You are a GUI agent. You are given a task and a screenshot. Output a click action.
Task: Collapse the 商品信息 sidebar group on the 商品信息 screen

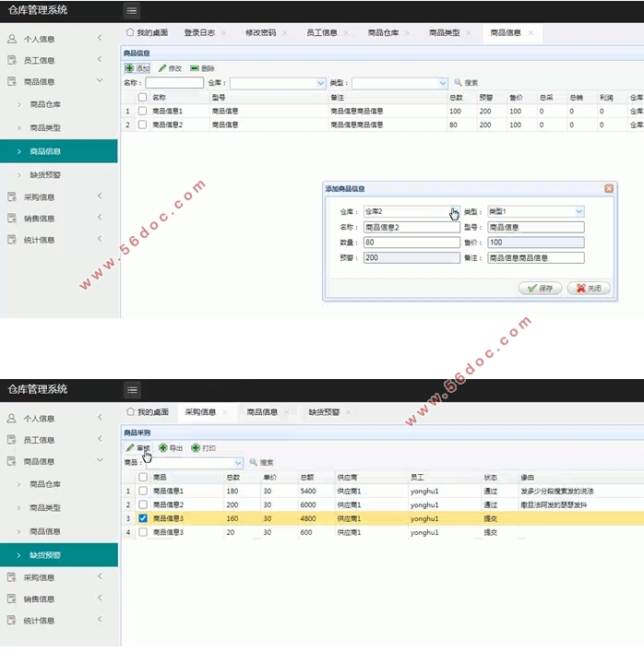pos(100,80)
